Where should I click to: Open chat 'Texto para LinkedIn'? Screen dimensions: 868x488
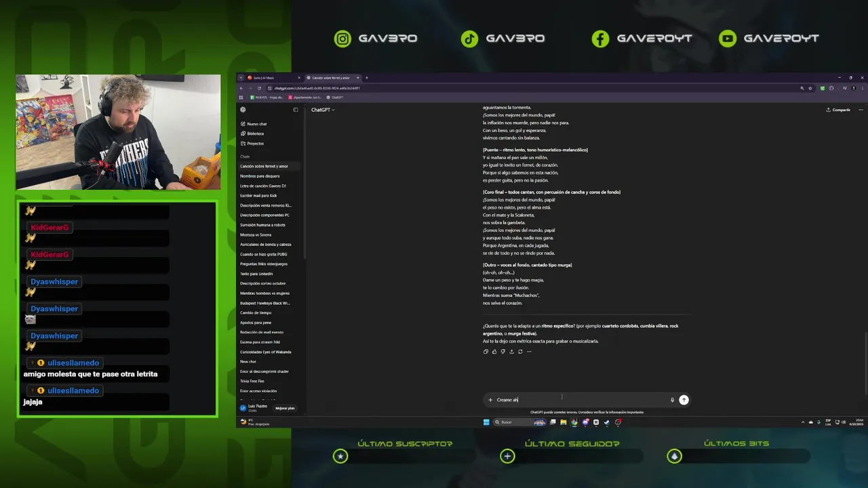click(x=256, y=274)
